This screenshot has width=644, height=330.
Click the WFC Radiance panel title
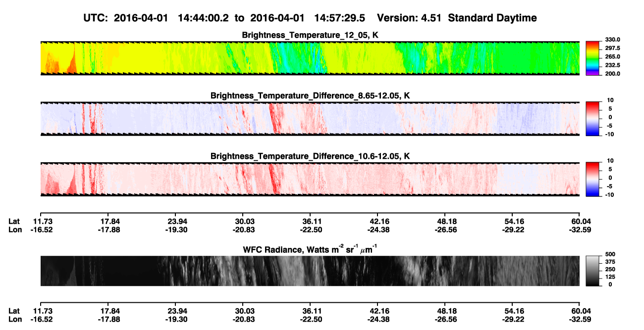[x=310, y=249]
